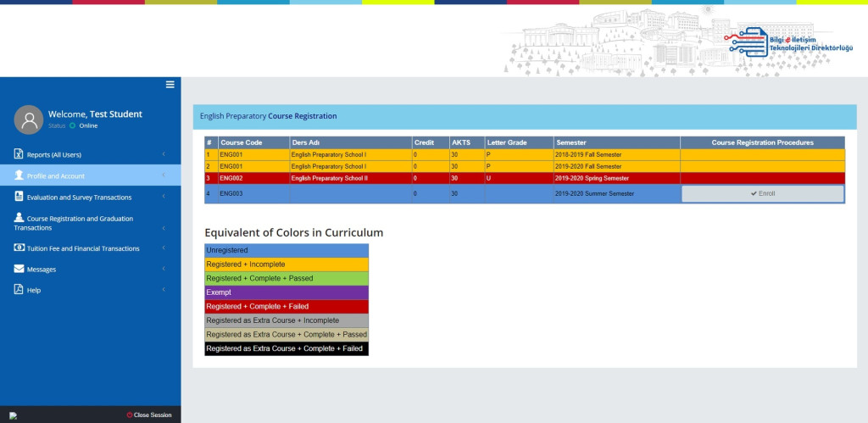
Task: Click the user avatar profile picture
Action: point(29,120)
